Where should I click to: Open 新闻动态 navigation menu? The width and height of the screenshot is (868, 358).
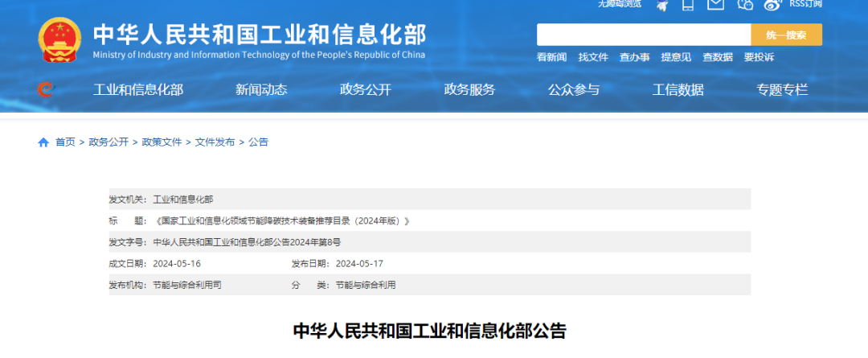pos(261,90)
